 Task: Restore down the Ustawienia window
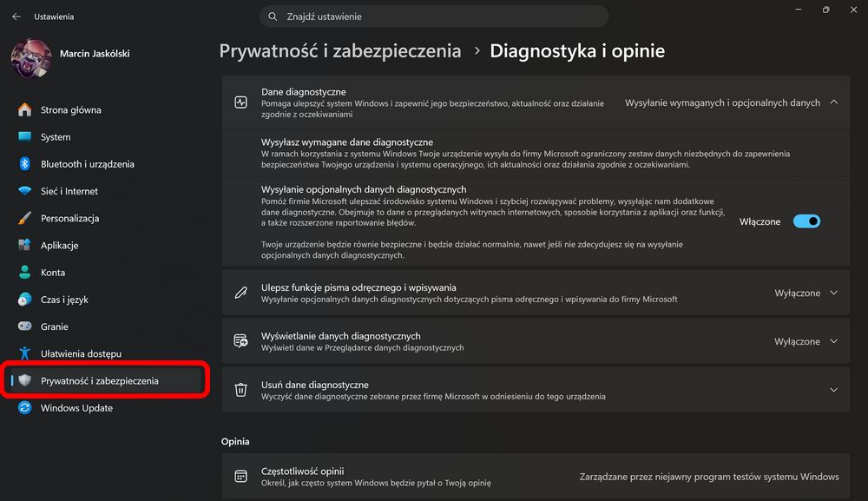(x=826, y=10)
